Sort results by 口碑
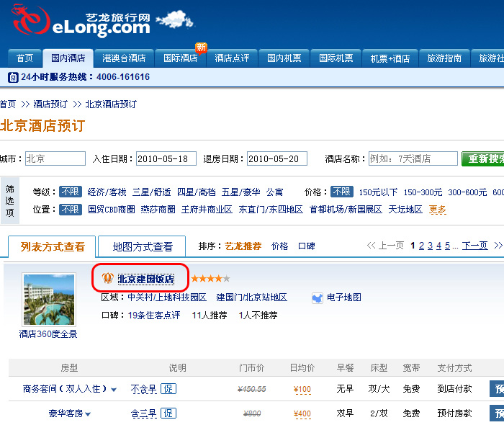This screenshot has width=504, height=425. 307,246
